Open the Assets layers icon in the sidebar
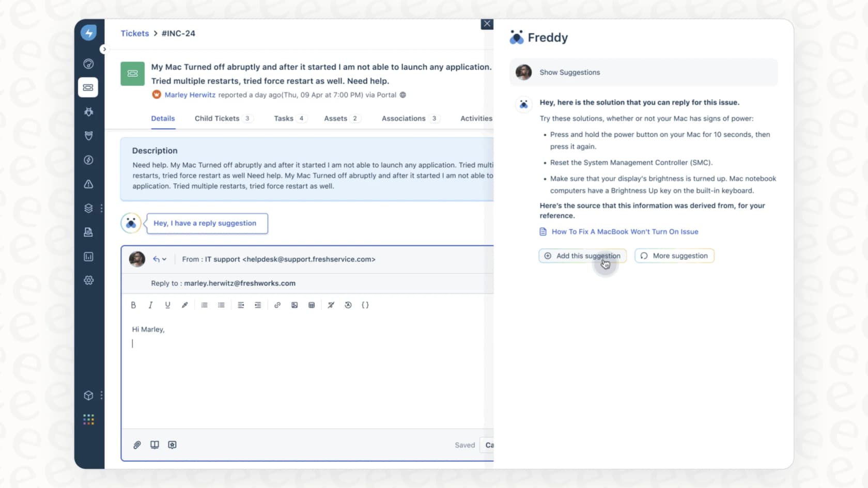 [88, 208]
